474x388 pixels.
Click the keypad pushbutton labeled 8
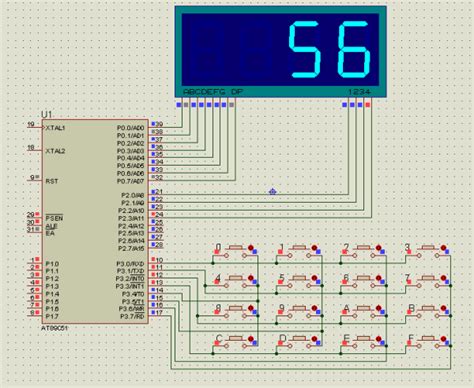click(x=235, y=308)
